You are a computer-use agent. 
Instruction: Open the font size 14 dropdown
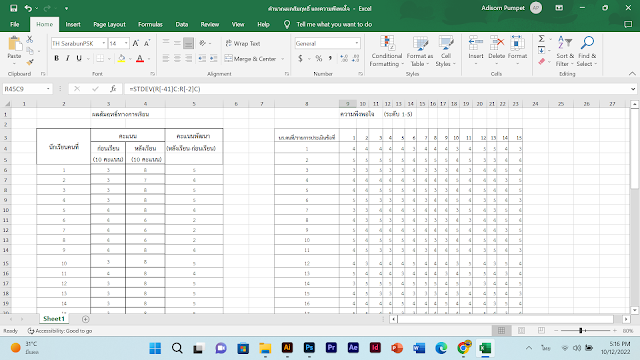coord(126,43)
